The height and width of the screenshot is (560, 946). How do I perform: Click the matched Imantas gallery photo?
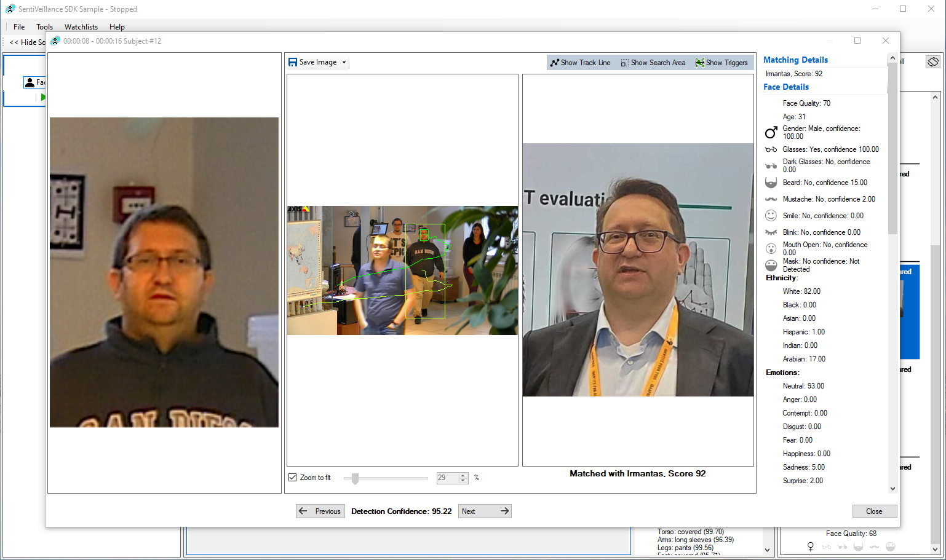[x=638, y=270]
